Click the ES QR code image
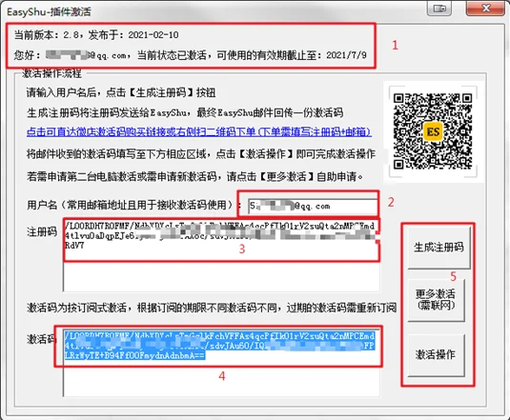 pyautogui.click(x=433, y=131)
